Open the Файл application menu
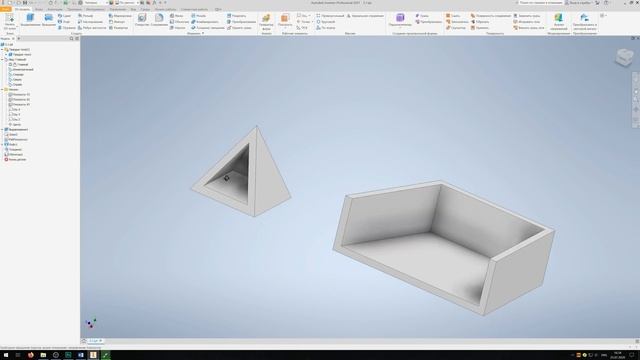The height and width of the screenshot is (360, 640). click(6, 9)
